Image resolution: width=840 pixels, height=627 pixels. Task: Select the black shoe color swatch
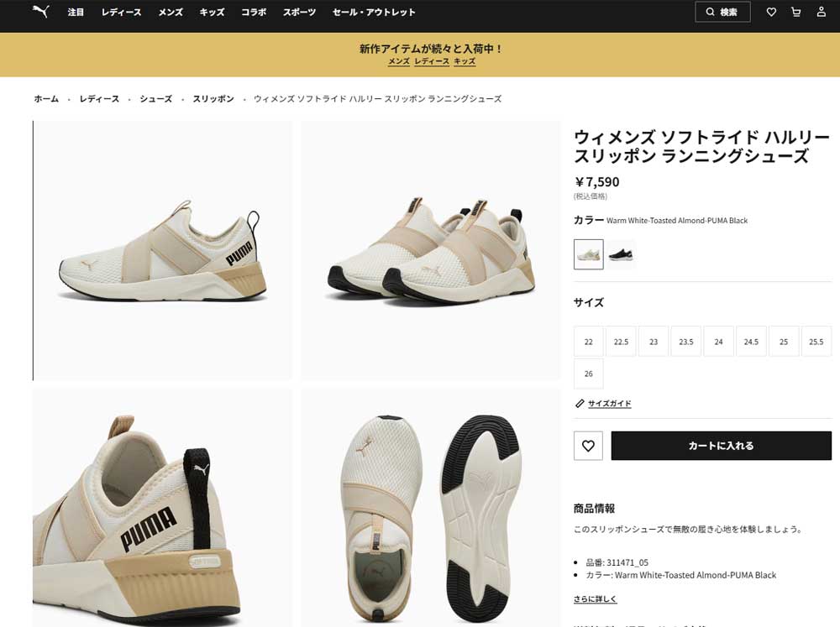tap(621, 254)
